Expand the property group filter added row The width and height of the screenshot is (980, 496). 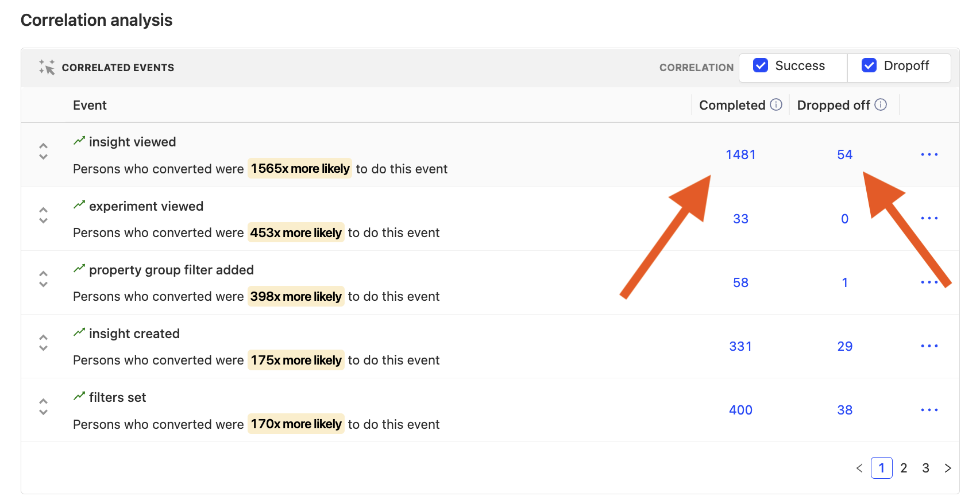43,279
